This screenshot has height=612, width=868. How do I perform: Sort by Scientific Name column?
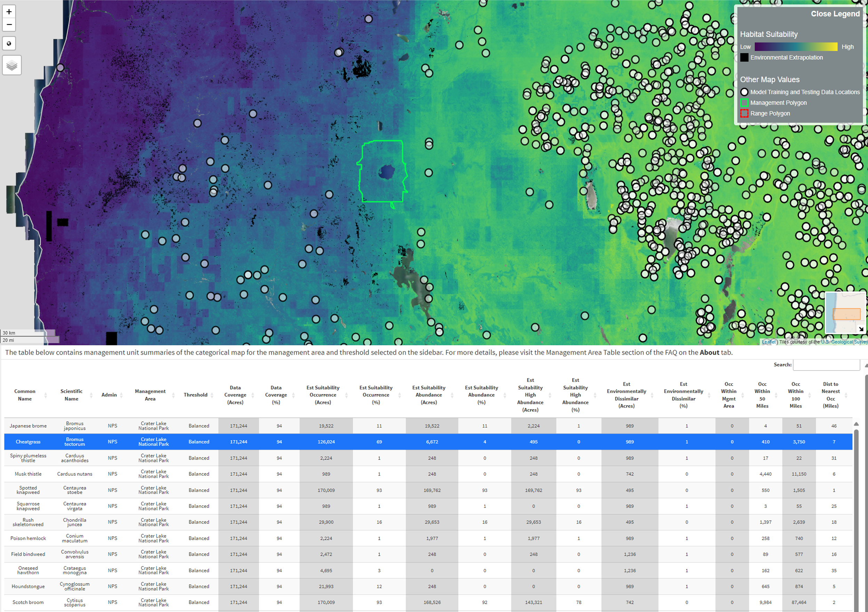coord(72,395)
